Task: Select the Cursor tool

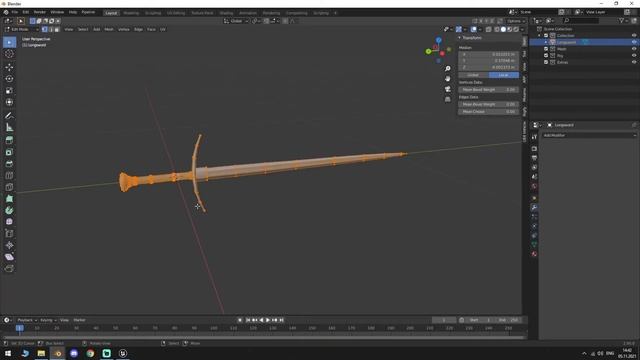Action: 9,54
